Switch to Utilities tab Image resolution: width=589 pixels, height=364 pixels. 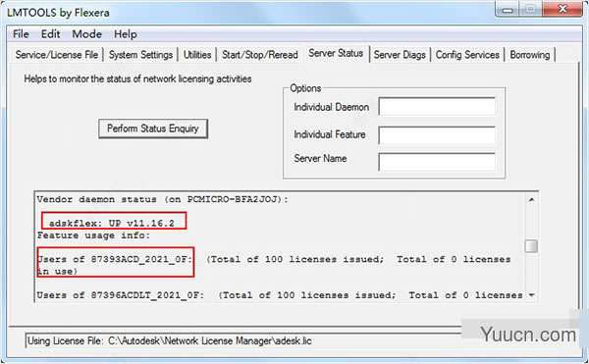(197, 55)
